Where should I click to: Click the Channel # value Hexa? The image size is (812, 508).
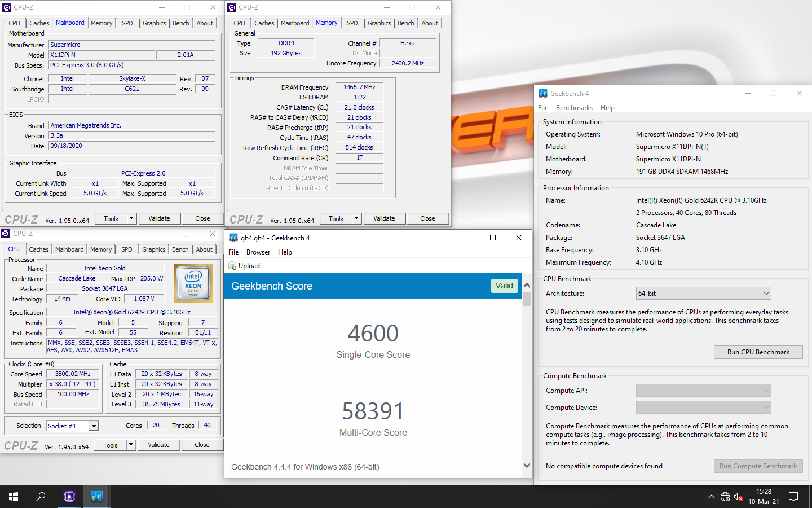click(x=408, y=43)
